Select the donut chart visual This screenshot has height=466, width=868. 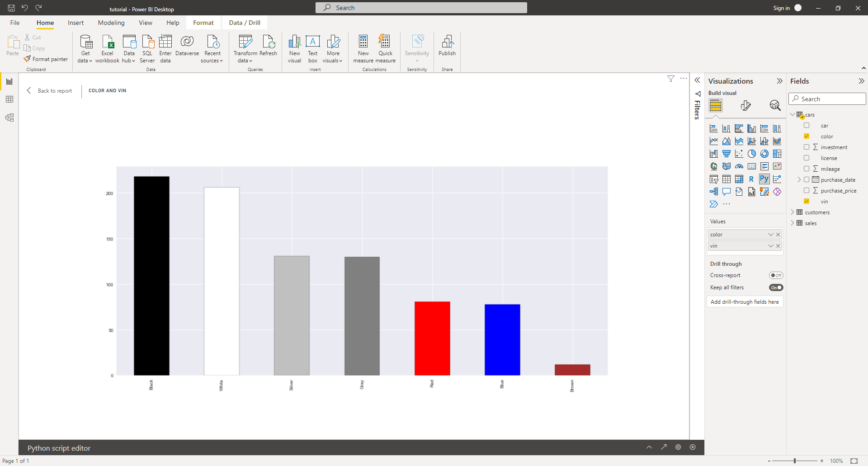(x=764, y=153)
